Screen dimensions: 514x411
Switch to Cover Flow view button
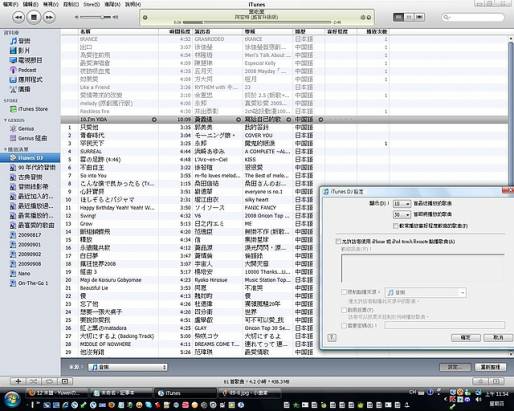point(420,17)
